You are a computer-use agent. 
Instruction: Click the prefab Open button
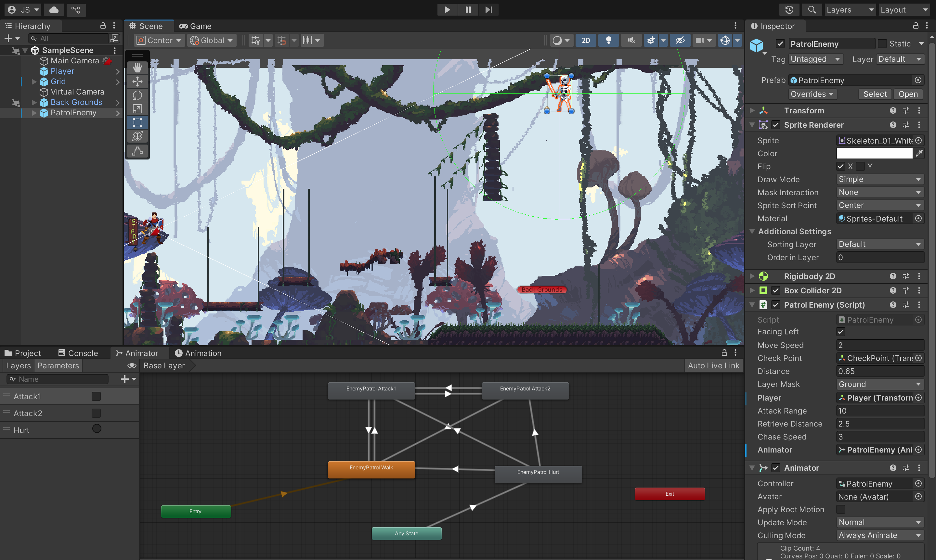point(908,94)
